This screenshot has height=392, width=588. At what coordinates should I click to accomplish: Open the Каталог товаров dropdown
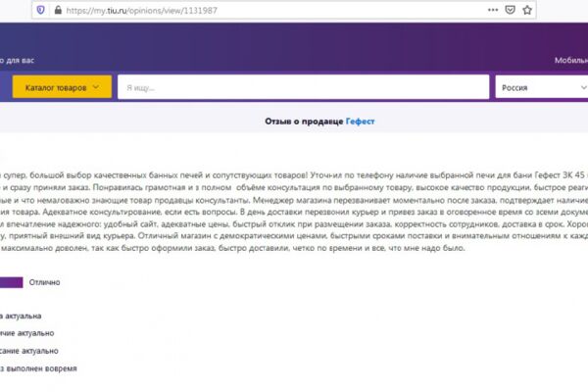(62, 87)
